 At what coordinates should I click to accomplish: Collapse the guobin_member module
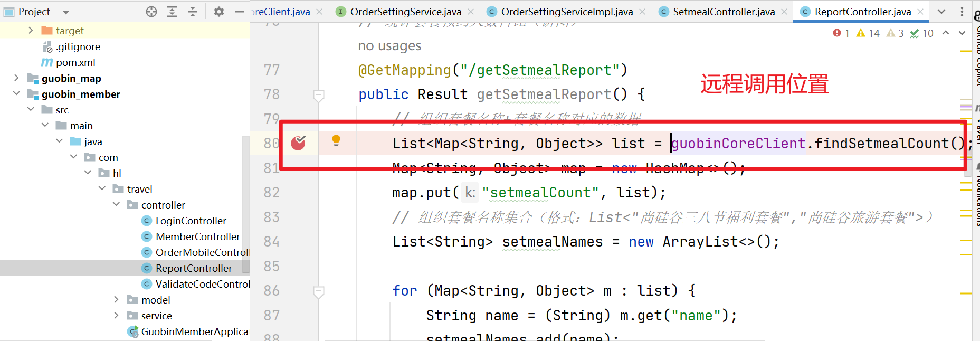click(16, 94)
